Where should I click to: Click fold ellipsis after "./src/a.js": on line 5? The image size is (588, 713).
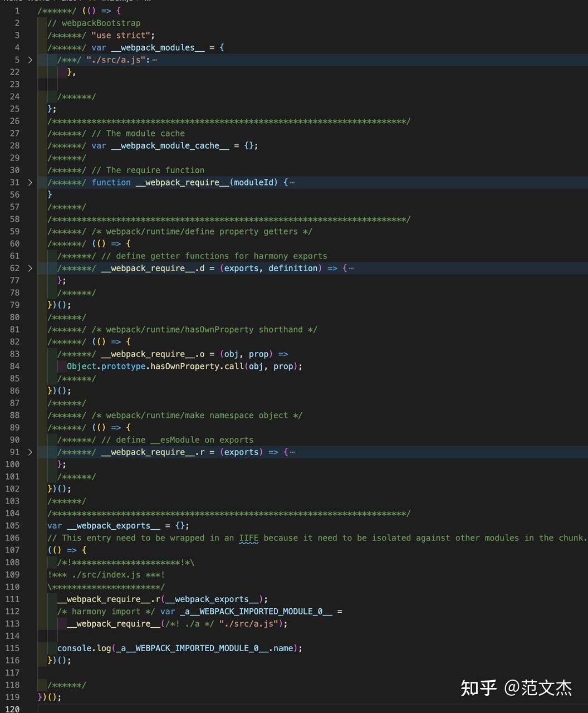point(154,60)
